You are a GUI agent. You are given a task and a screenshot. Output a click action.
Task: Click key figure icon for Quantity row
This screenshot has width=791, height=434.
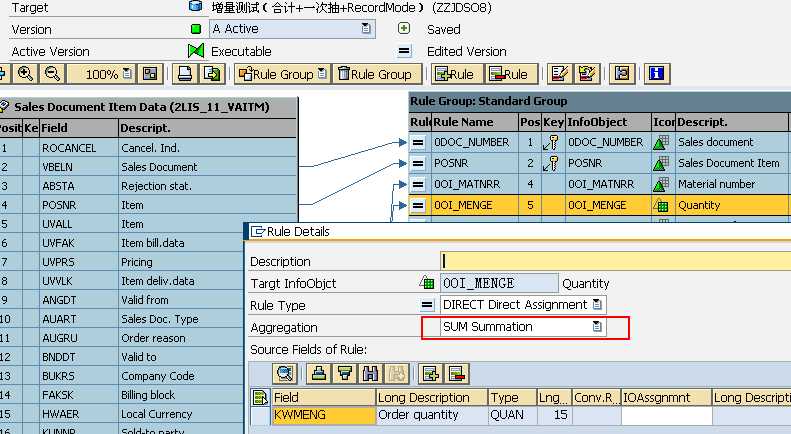661,205
